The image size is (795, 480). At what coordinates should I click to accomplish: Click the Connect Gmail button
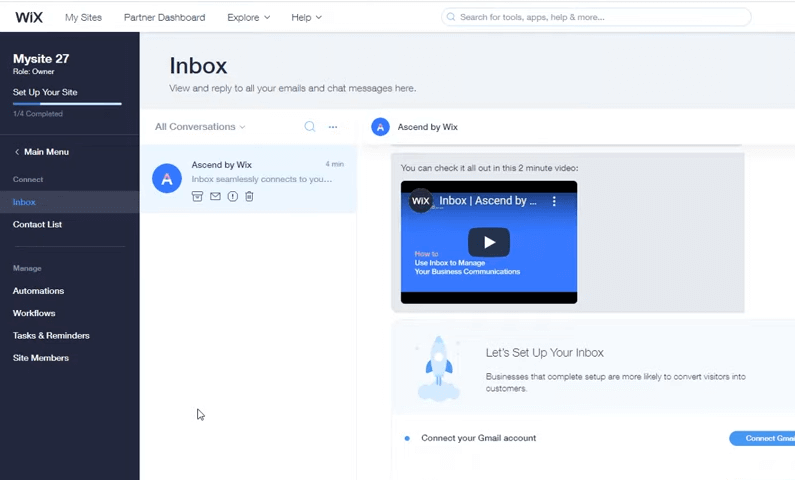[762, 438]
